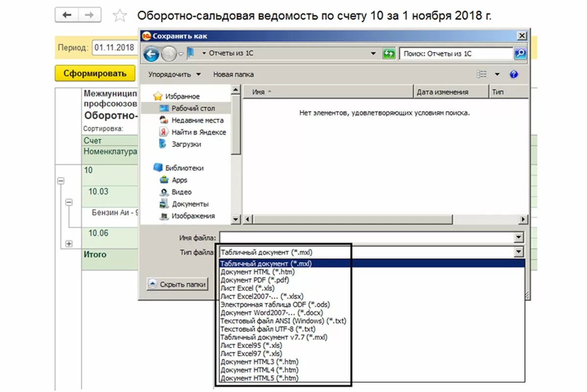Open the Имя файла dropdown arrow

pyautogui.click(x=519, y=238)
